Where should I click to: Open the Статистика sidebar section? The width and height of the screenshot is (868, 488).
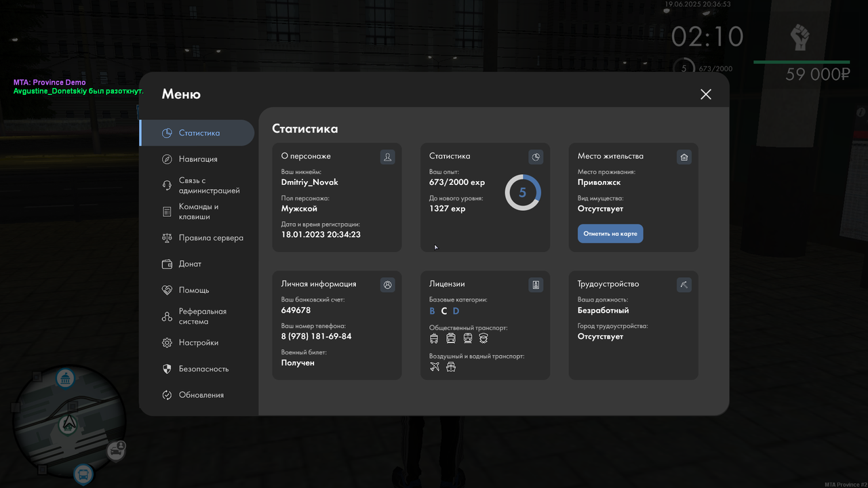(197, 133)
